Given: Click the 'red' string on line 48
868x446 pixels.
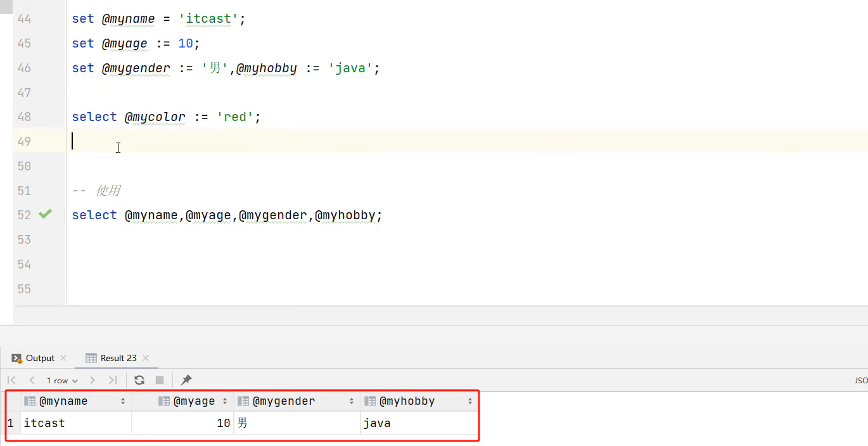Looking at the screenshot, I should click(x=236, y=117).
